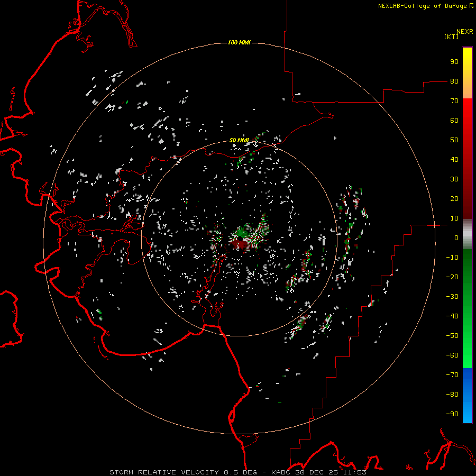Click the [KT] units label

pos(452,36)
